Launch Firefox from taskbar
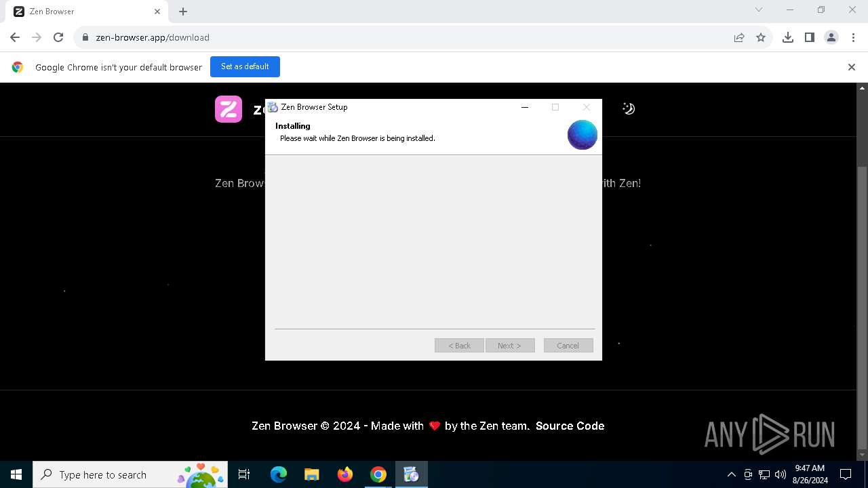868x488 pixels. [x=345, y=474]
